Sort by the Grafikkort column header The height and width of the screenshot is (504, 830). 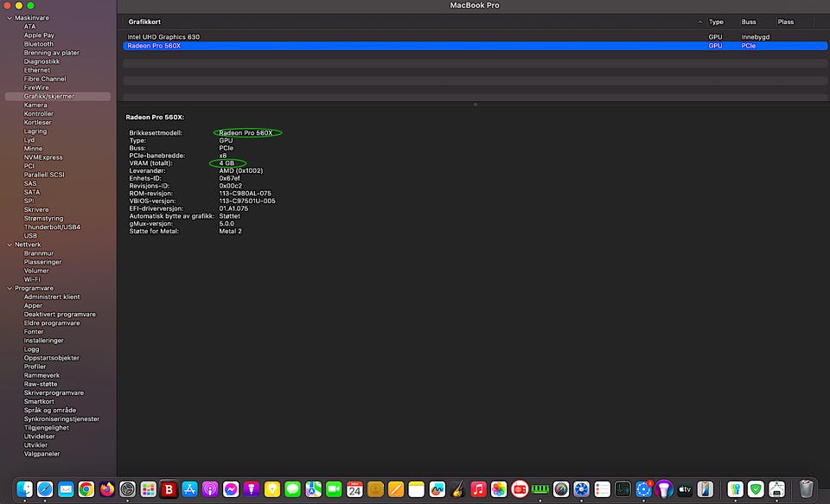coord(144,22)
